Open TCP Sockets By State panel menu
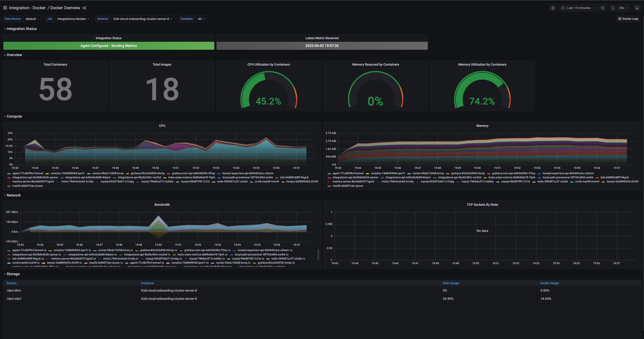644x339 pixels. click(482, 205)
